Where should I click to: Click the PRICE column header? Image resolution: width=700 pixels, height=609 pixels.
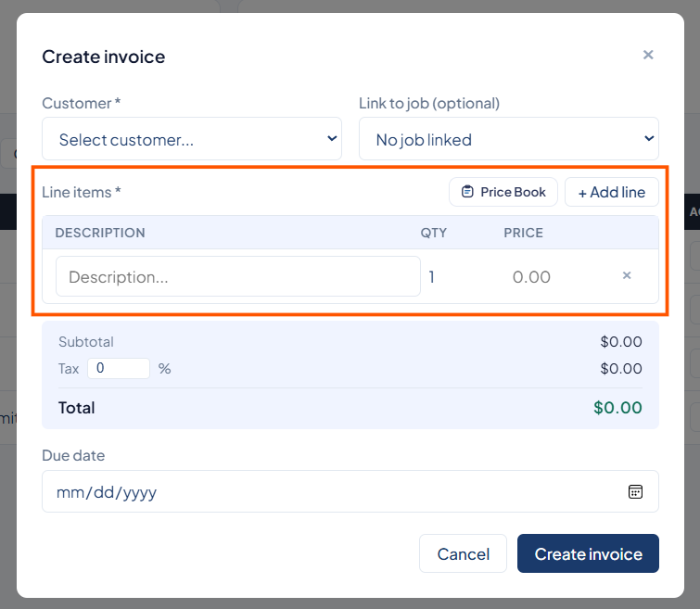tap(523, 233)
